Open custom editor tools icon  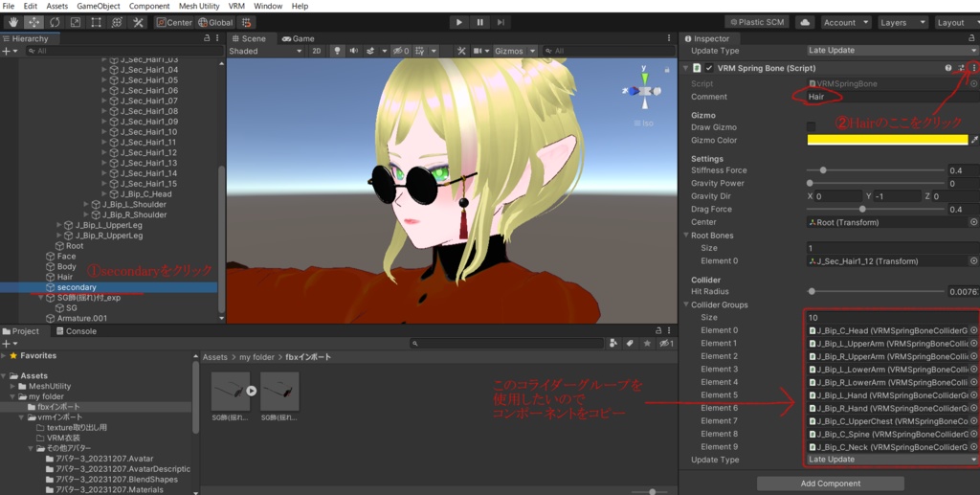(138, 22)
